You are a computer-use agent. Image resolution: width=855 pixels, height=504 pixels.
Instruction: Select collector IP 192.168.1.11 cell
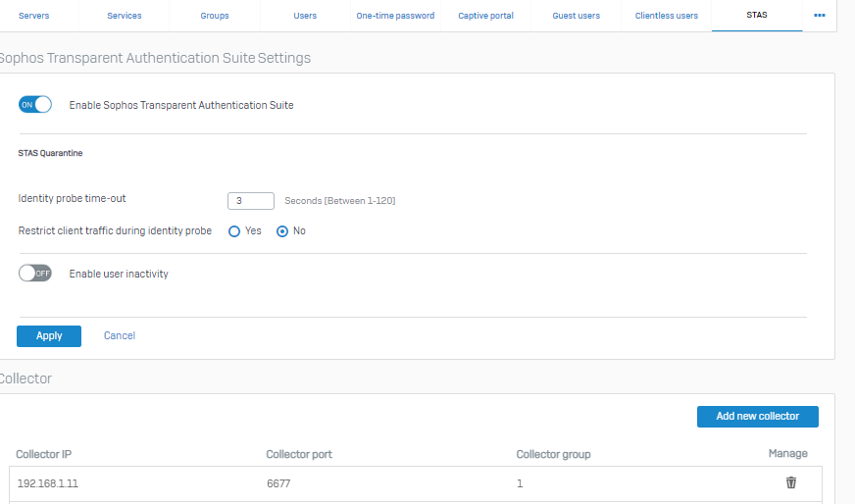tap(48, 483)
